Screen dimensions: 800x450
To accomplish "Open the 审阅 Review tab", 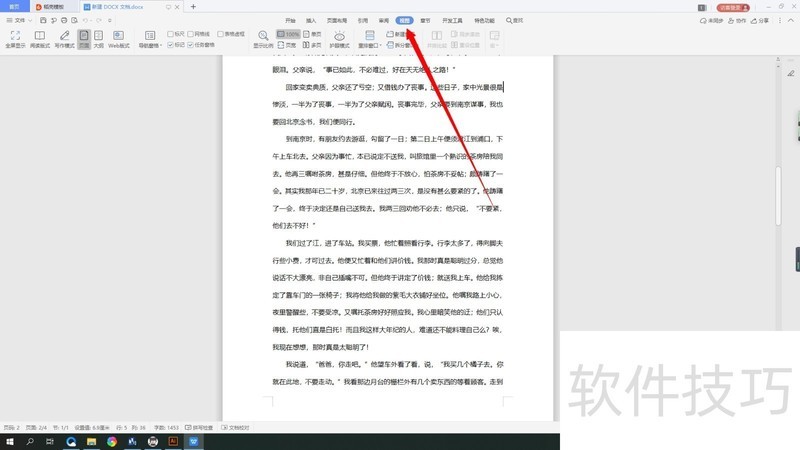I will coord(384,21).
